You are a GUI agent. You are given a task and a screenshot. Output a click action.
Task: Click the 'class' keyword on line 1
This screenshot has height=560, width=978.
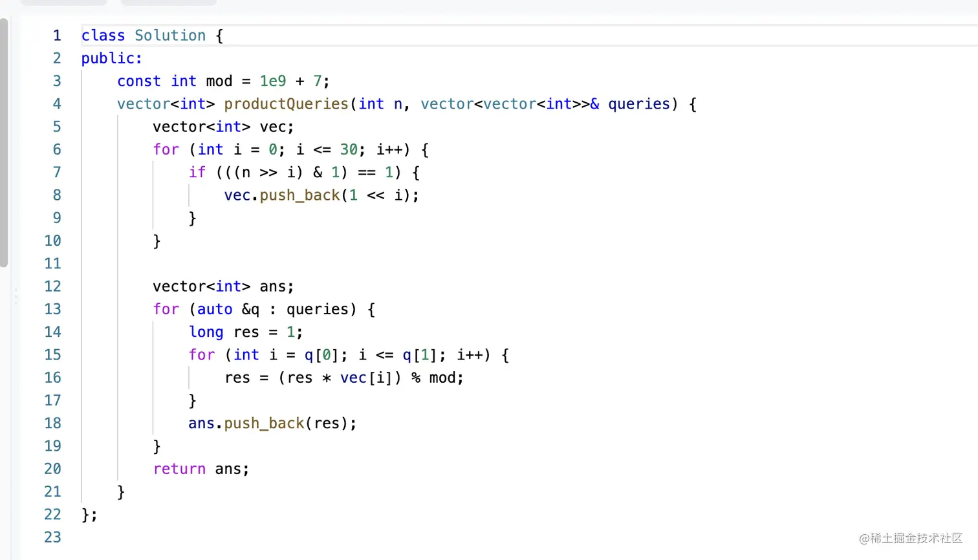coord(103,36)
